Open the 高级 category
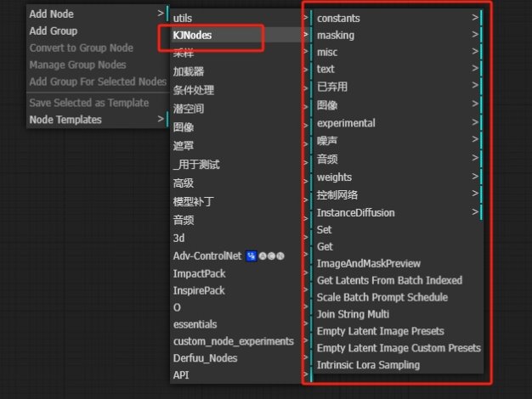The image size is (532, 399). point(241,183)
